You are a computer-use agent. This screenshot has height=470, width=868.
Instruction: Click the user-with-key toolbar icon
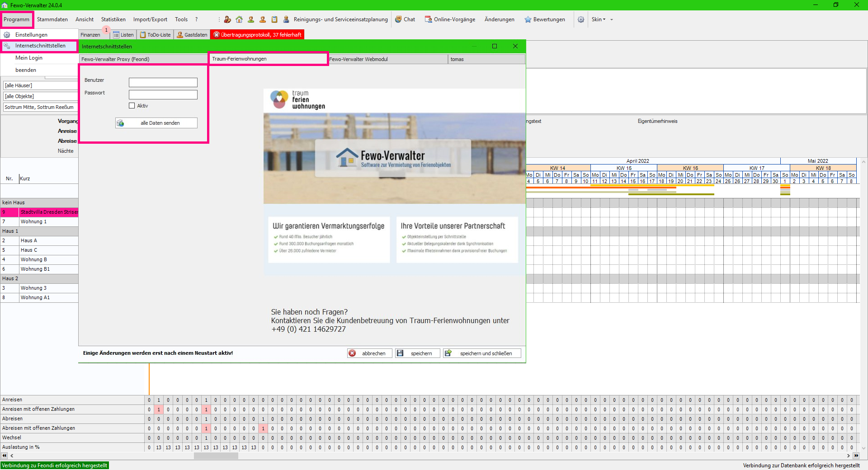coord(227,19)
